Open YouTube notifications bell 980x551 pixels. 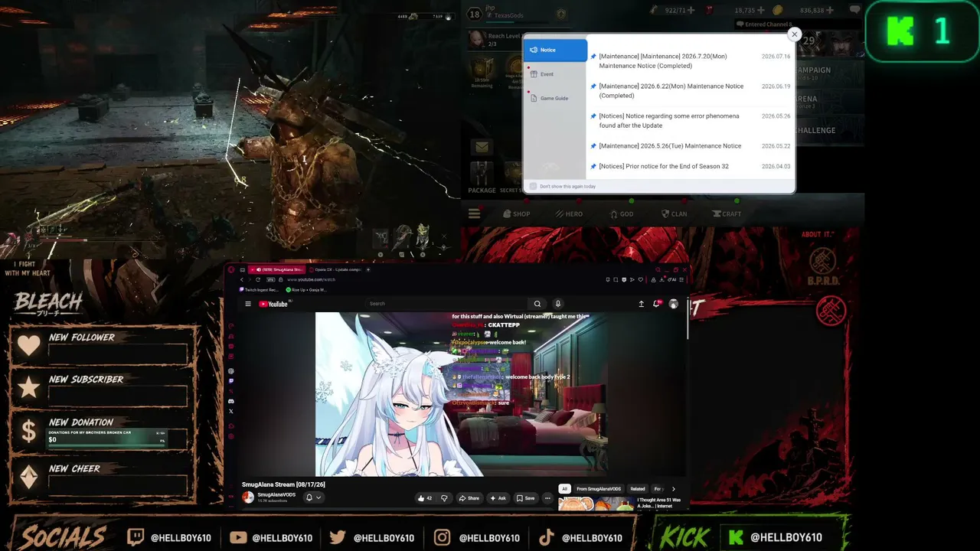(x=657, y=304)
